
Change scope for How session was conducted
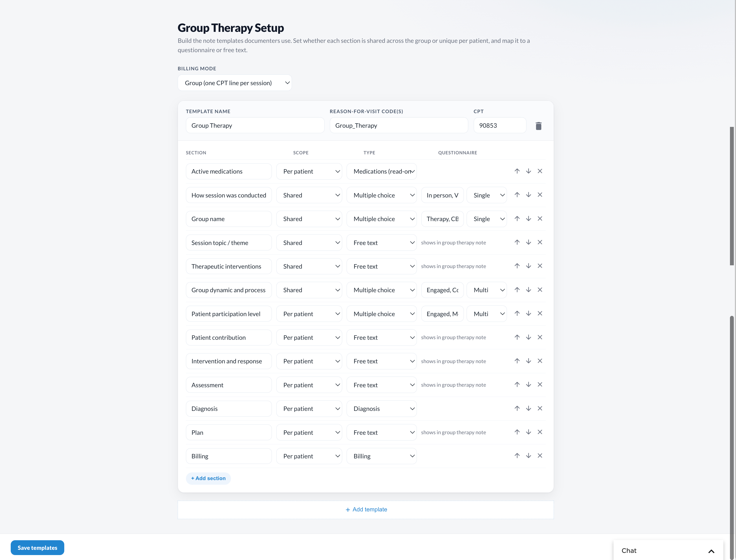(309, 195)
